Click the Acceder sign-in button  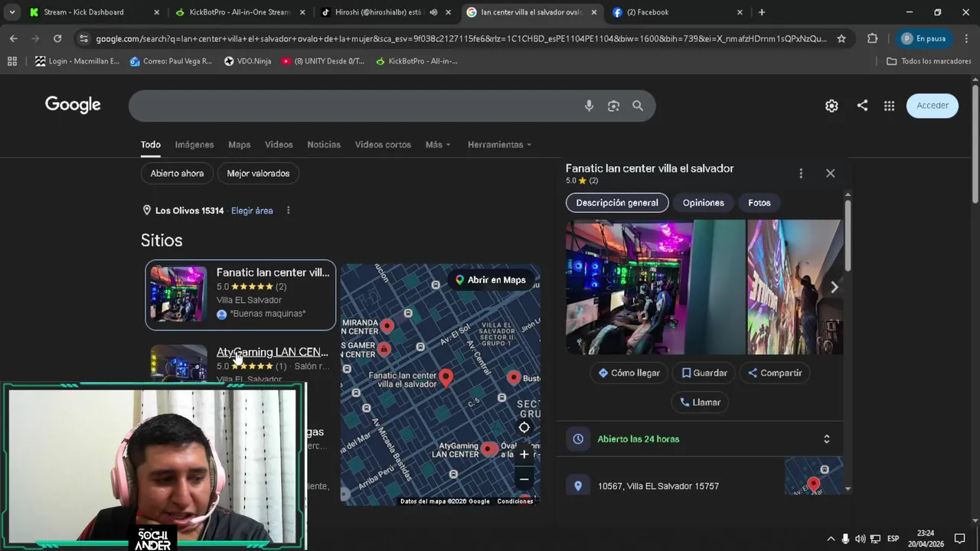933,106
